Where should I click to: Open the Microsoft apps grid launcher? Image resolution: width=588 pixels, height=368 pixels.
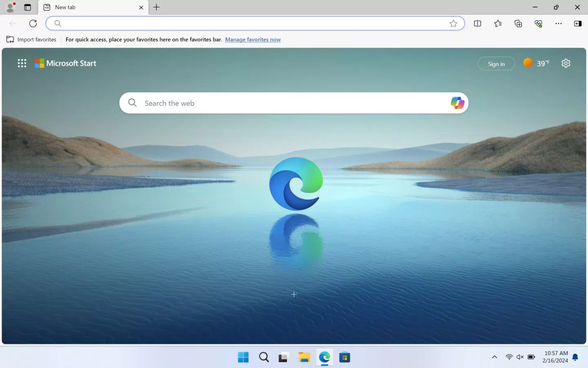(22, 63)
